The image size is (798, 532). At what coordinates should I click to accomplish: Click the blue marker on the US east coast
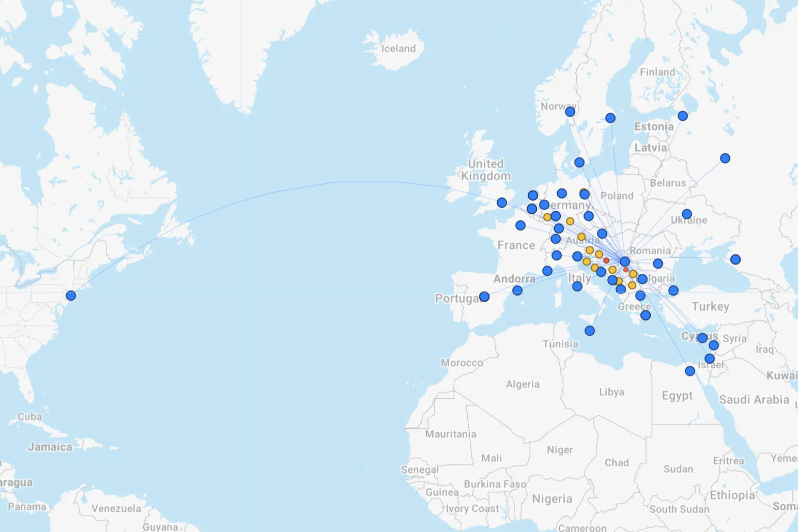coord(71,295)
